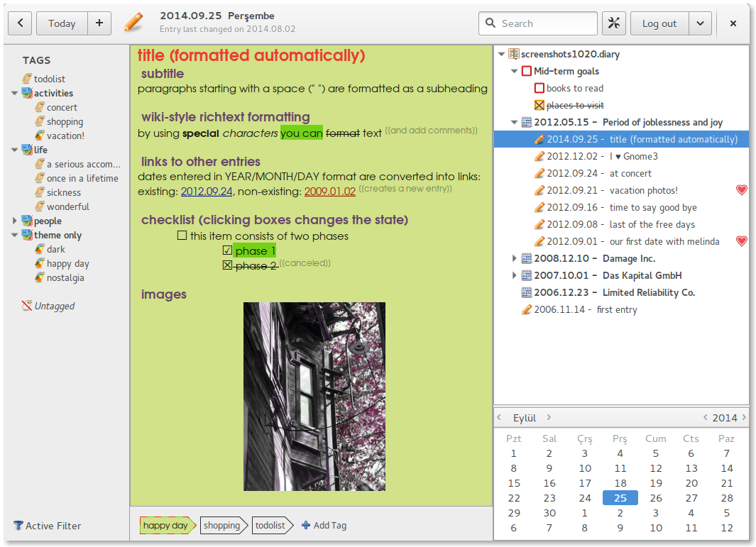The image size is (756, 547).
Task: Go to next year after 2014
Action: (744, 417)
